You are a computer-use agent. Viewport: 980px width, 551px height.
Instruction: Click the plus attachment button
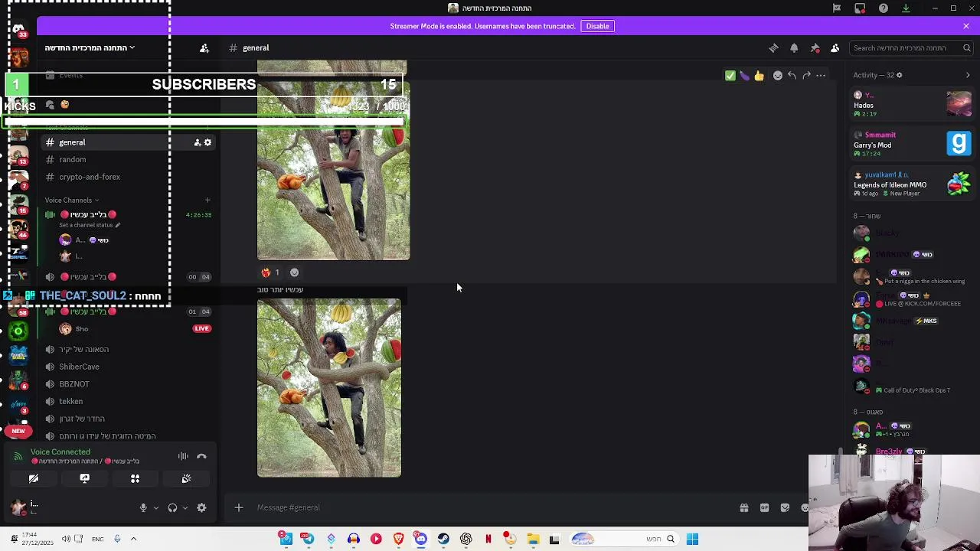click(238, 507)
